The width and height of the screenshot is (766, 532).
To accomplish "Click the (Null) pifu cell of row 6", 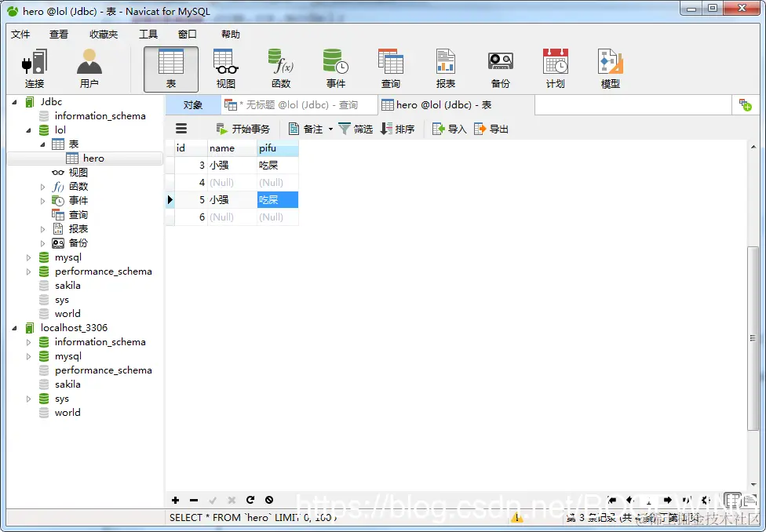I will point(278,217).
